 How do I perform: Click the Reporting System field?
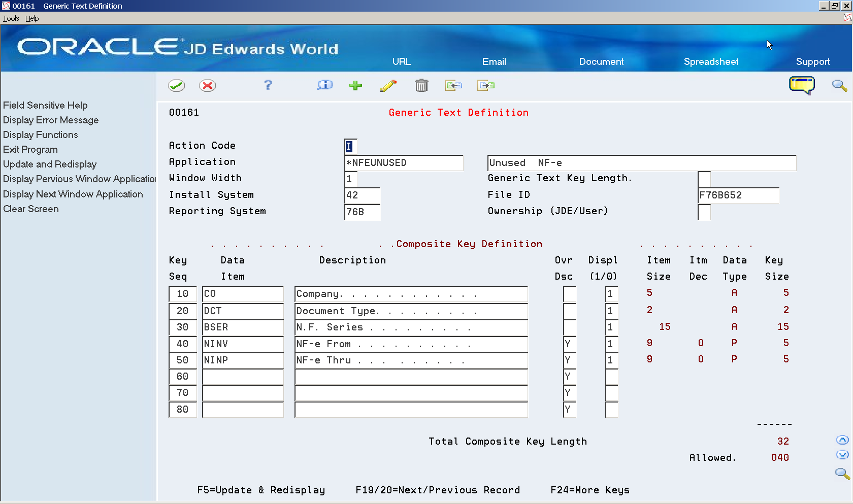tap(362, 212)
